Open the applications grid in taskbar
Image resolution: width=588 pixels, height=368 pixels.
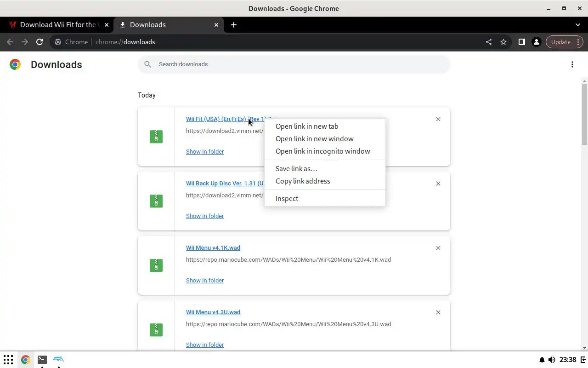(x=8, y=360)
